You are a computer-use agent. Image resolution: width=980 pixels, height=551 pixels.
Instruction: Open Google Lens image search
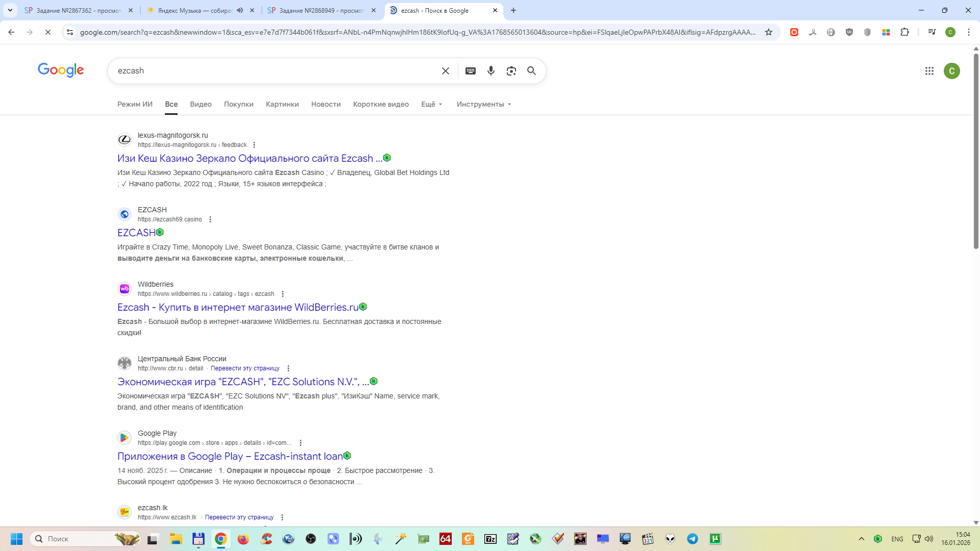(x=511, y=71)
